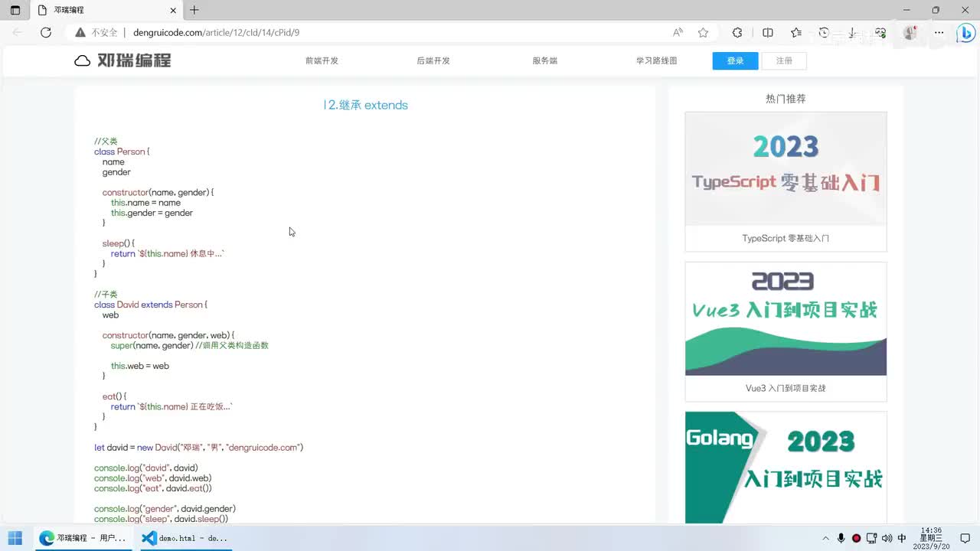Open browser extensions puzzle icon
Screen dimensions: 980x551
[737, 32]
